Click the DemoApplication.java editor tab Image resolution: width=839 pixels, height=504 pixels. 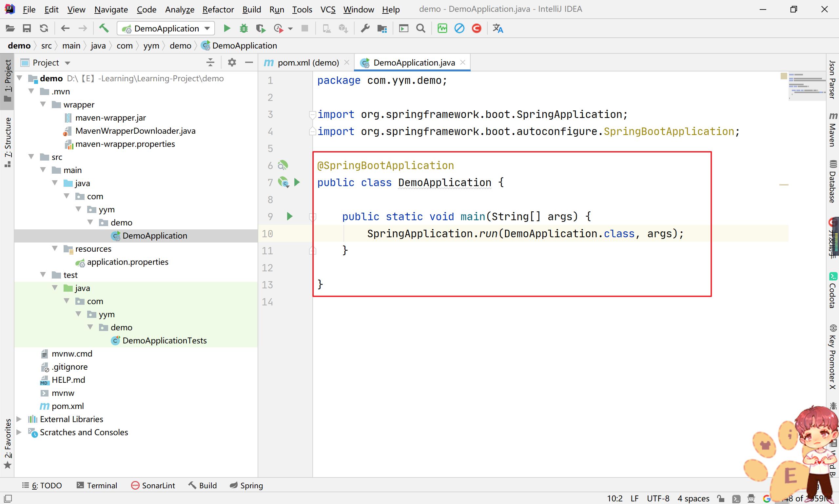point(414,62)
